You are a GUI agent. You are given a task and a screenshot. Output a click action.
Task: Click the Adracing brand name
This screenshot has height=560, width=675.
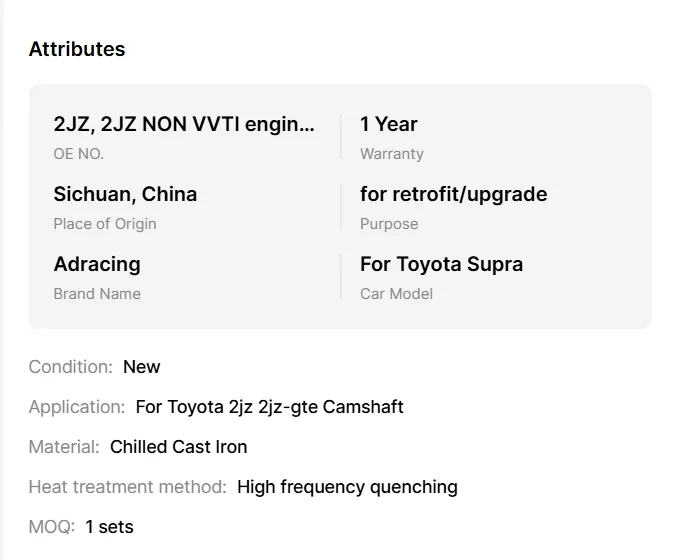(x=96, y=264)
